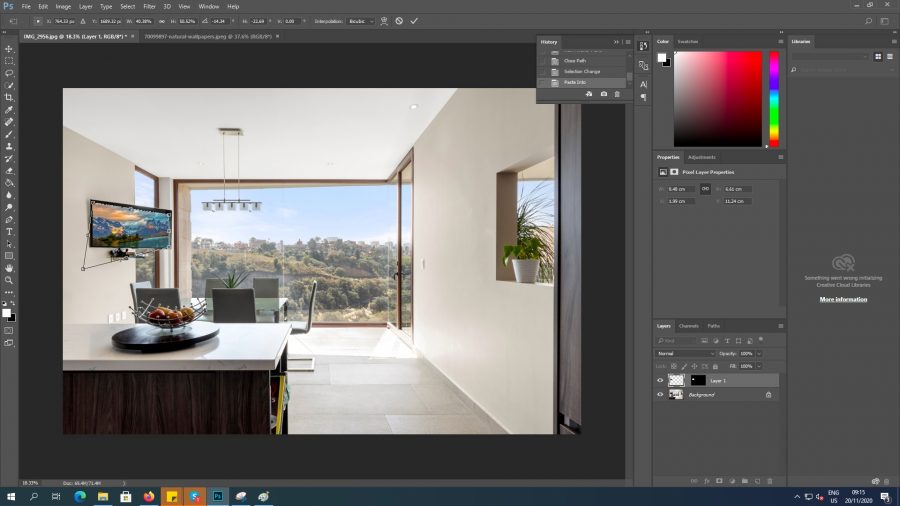The image size is (900, 506).
Task: Open the layer Fill dropdown arrow
Action: click(x=759, y=366)
